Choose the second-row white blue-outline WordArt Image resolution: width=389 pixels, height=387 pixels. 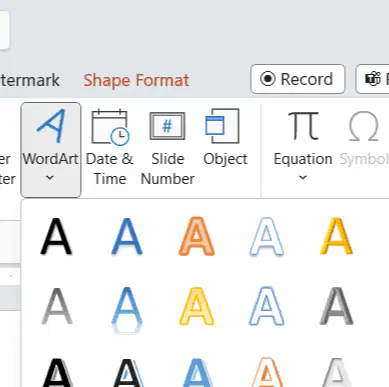(266, 306)
